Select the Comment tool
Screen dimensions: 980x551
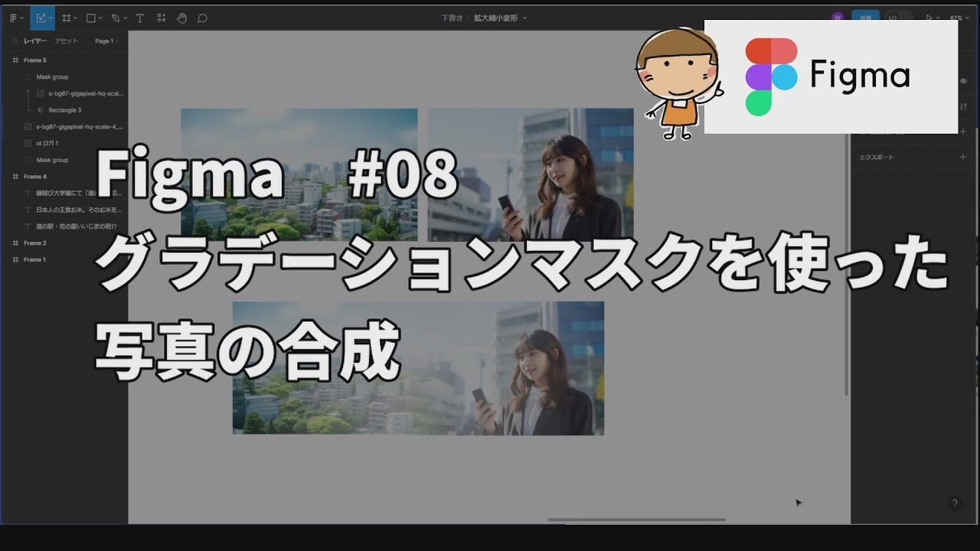click(x=202, y=18)
